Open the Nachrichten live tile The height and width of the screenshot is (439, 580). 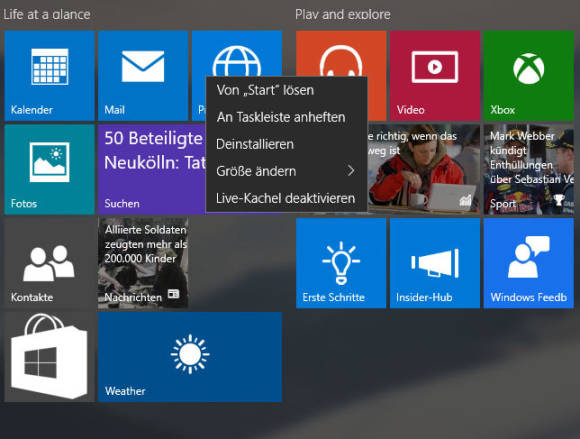143,263
